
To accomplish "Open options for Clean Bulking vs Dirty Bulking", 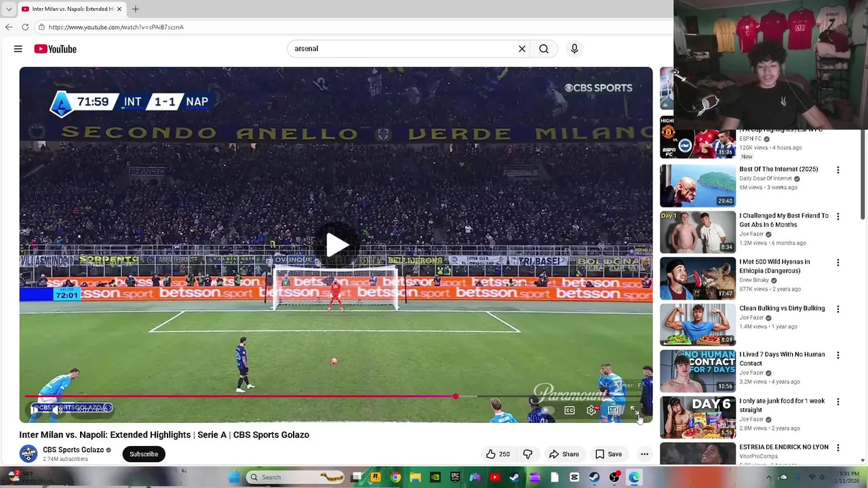I will pyautogui.click(x=837, y=309).
